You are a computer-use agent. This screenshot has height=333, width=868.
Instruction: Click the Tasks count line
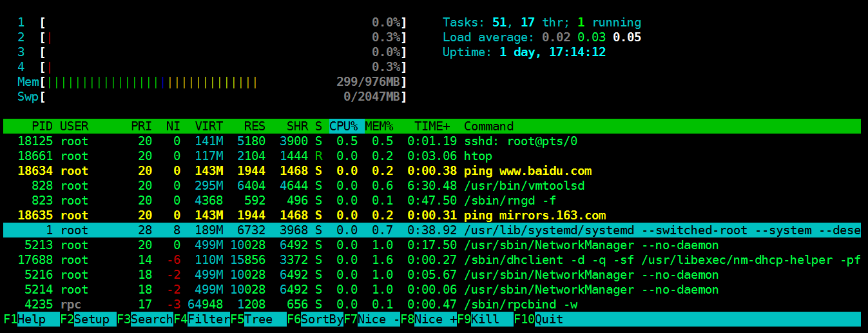(x=542, y=23)
